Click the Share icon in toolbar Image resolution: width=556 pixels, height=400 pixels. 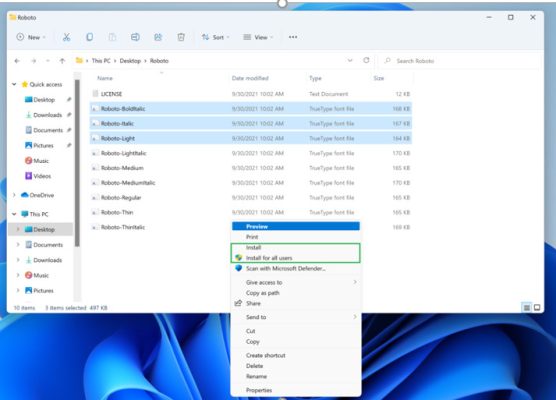[158, 37]
